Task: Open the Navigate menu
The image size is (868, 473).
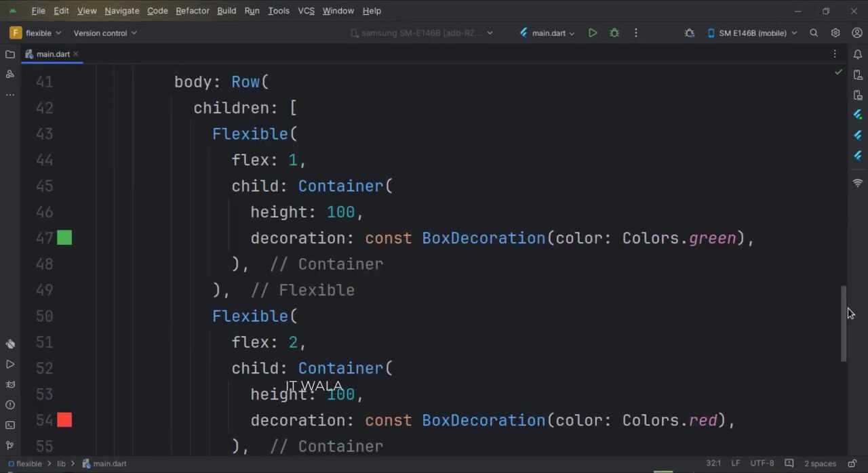Action: click(x=121, y=11)
